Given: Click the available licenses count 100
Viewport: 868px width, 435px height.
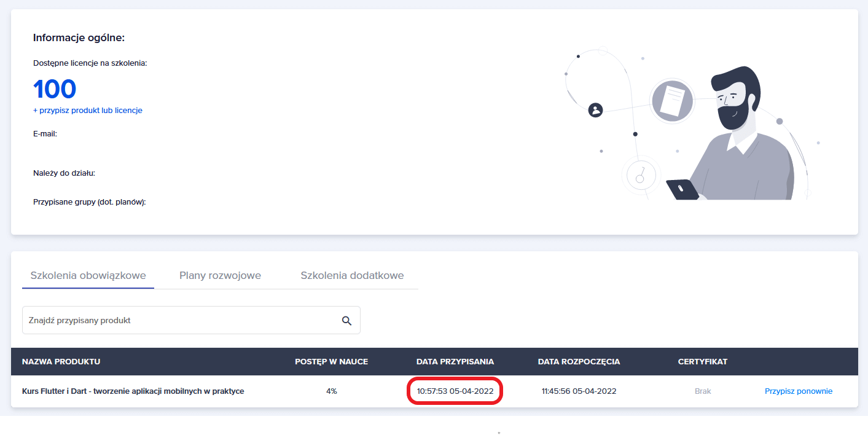Looking at the screenshot, I should pyautogui.click(x=55, y=89).
